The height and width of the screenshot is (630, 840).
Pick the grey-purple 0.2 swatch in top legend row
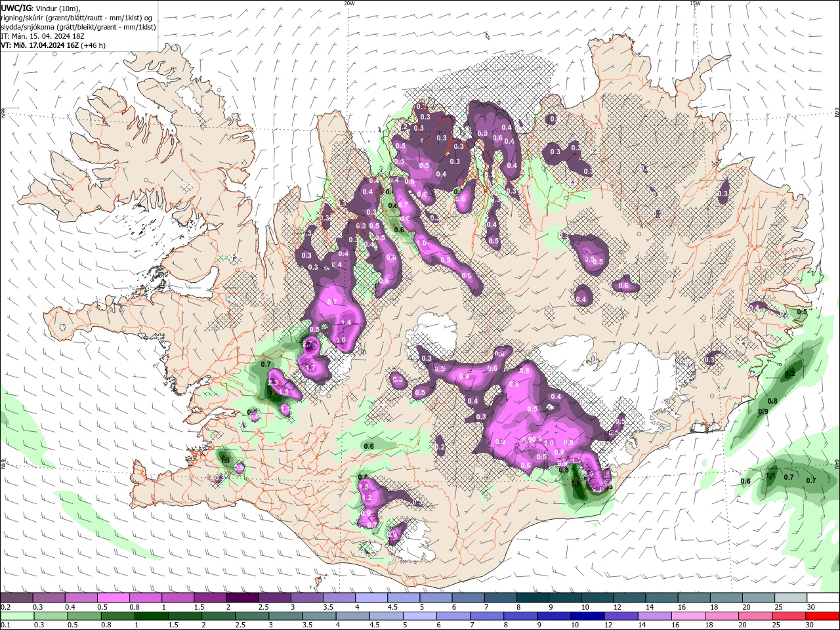click(x=16, y=598)
